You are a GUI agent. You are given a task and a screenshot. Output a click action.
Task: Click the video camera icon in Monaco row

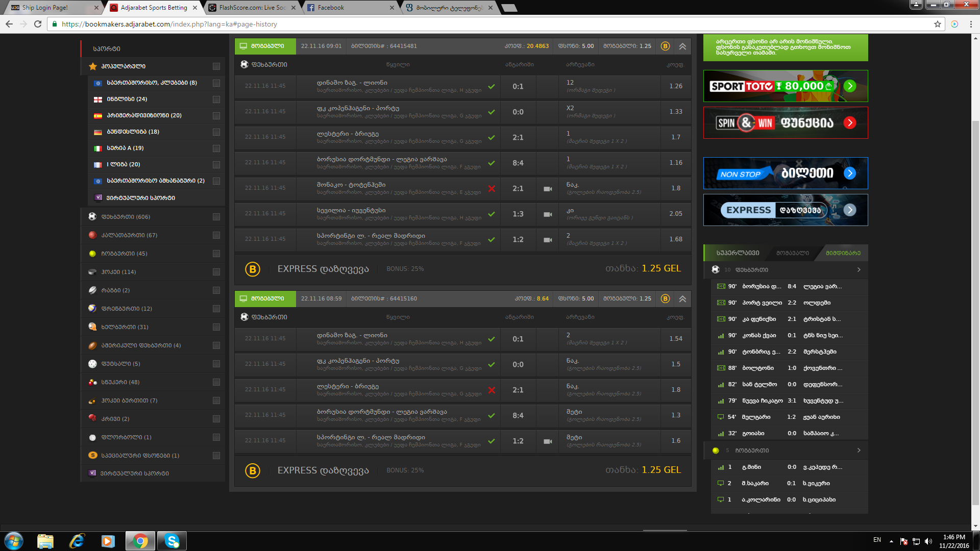[548, 189]
